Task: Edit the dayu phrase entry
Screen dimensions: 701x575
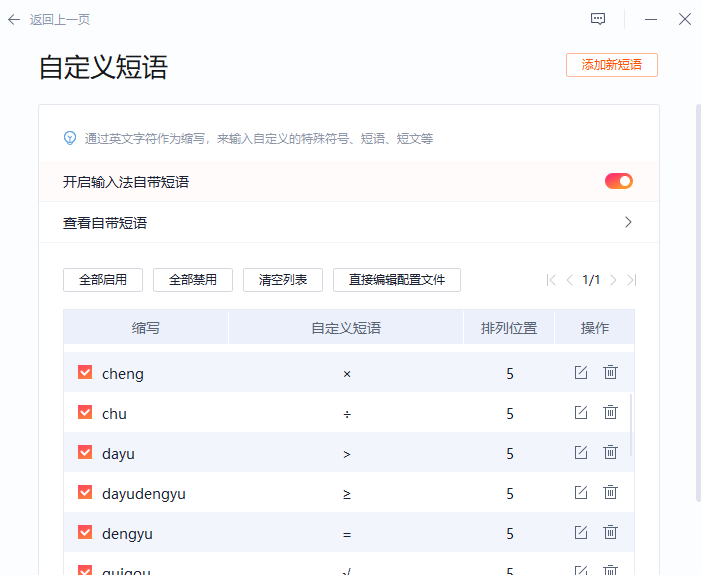Action: point(581,453)
